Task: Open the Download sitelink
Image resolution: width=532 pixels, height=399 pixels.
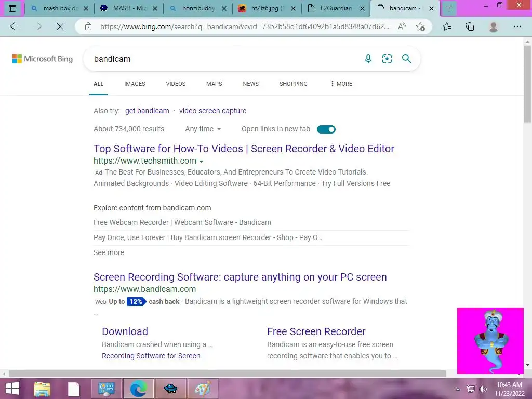Action: (125, 331)
